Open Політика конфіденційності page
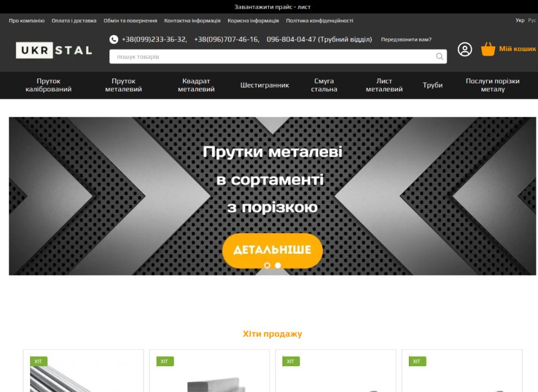Screen dimensions: 538x392 point(320,20)
